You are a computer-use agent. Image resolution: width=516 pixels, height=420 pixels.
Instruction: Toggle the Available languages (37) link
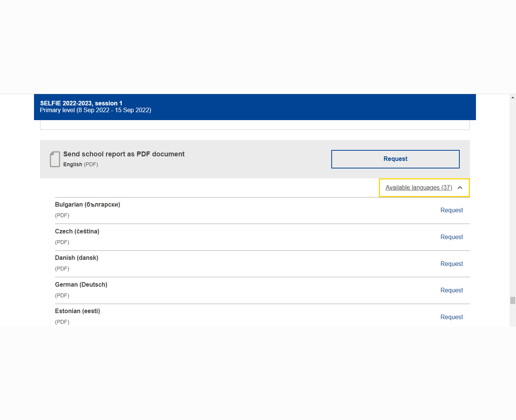[419, 188]
